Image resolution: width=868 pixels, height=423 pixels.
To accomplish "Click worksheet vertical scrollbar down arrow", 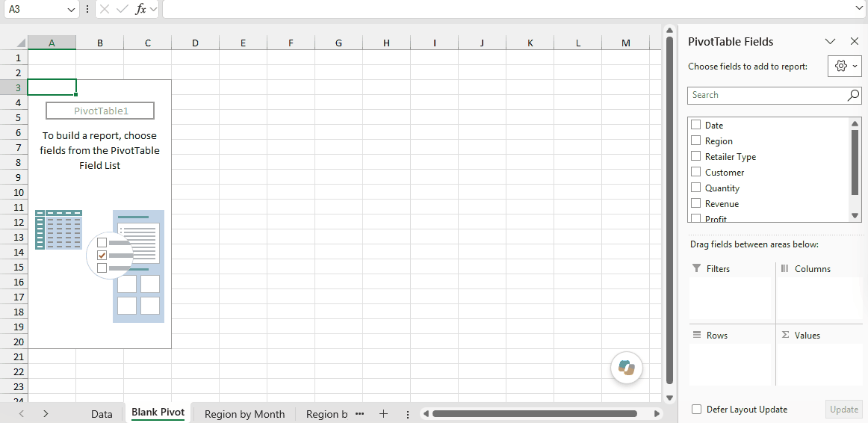I will pos(669,398).
